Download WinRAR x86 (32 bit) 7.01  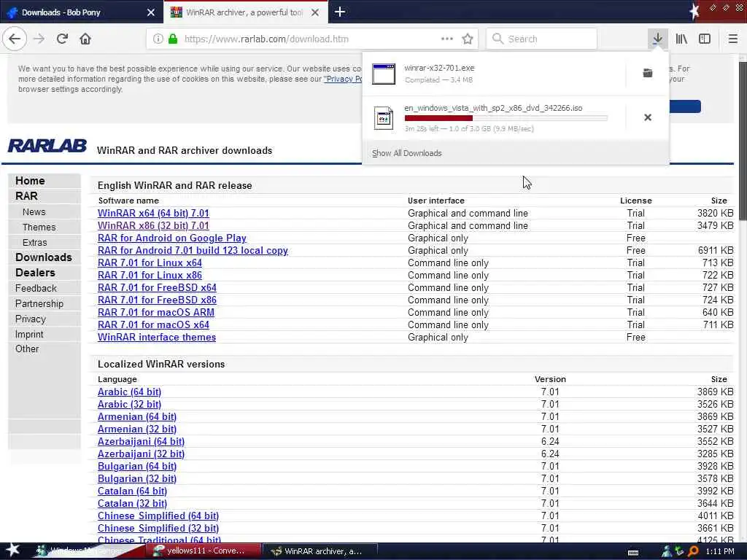point(153,225)
